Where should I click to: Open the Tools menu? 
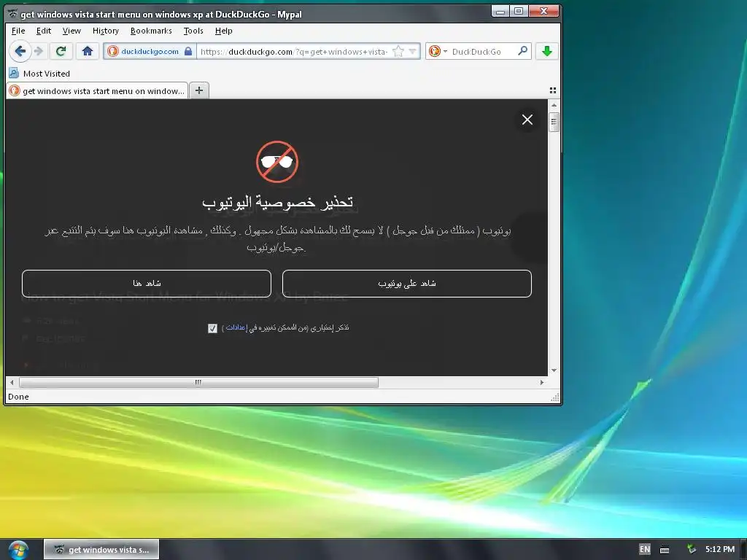tap(193, 31)
